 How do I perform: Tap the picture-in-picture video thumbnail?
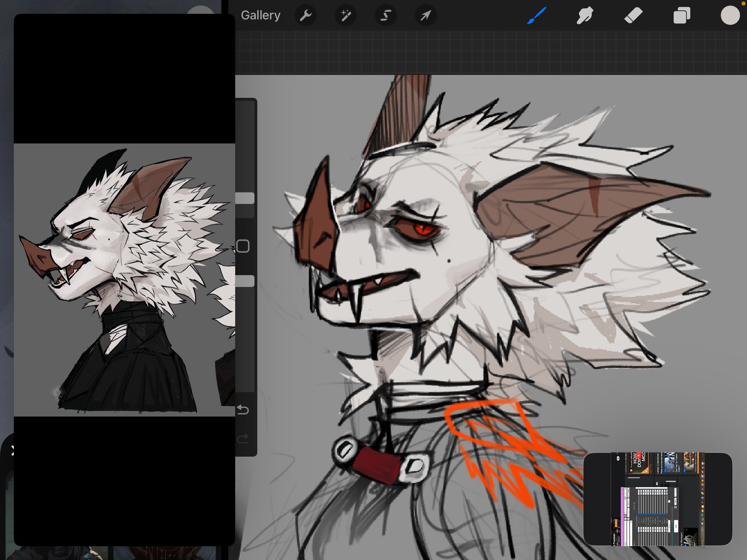(x=657, y=499)
